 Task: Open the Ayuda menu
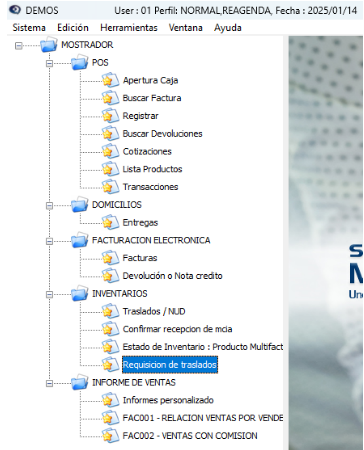pyautogui.click(x=228, y=28)
